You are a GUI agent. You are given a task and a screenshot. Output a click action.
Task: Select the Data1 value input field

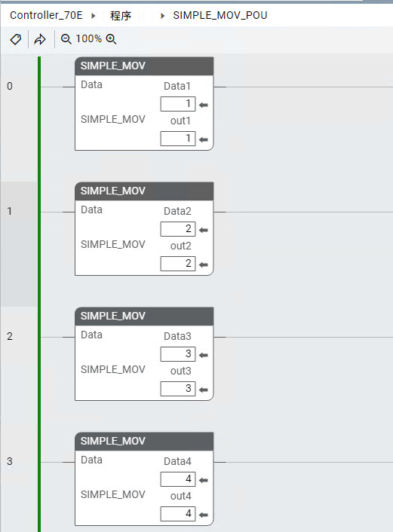click(178, 104)
